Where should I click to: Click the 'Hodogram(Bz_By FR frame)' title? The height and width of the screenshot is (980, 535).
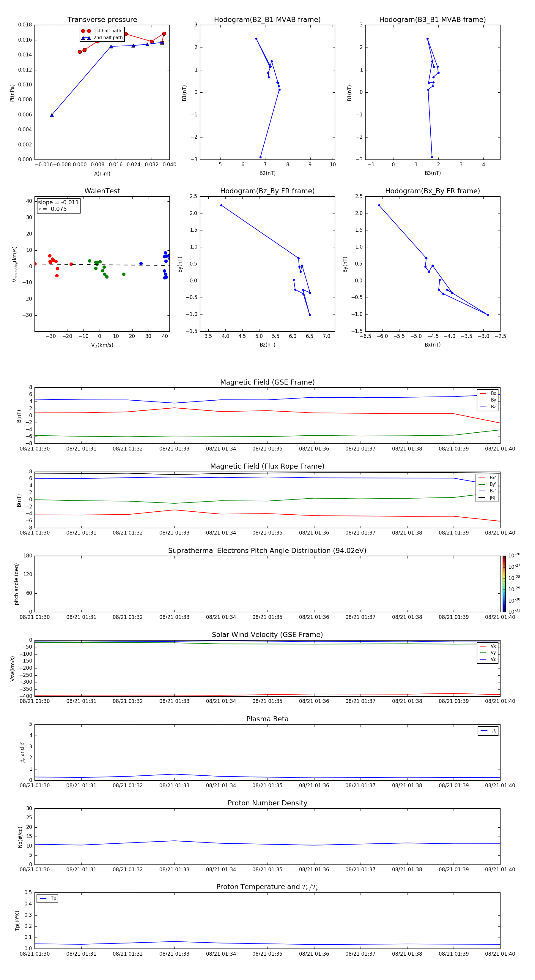click(267, 191)
